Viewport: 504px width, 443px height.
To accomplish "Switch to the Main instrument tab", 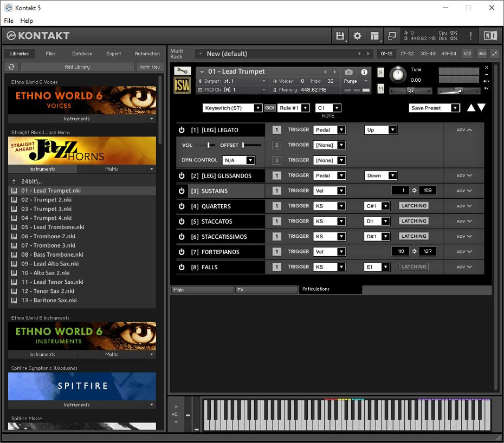I will [202, 290].
